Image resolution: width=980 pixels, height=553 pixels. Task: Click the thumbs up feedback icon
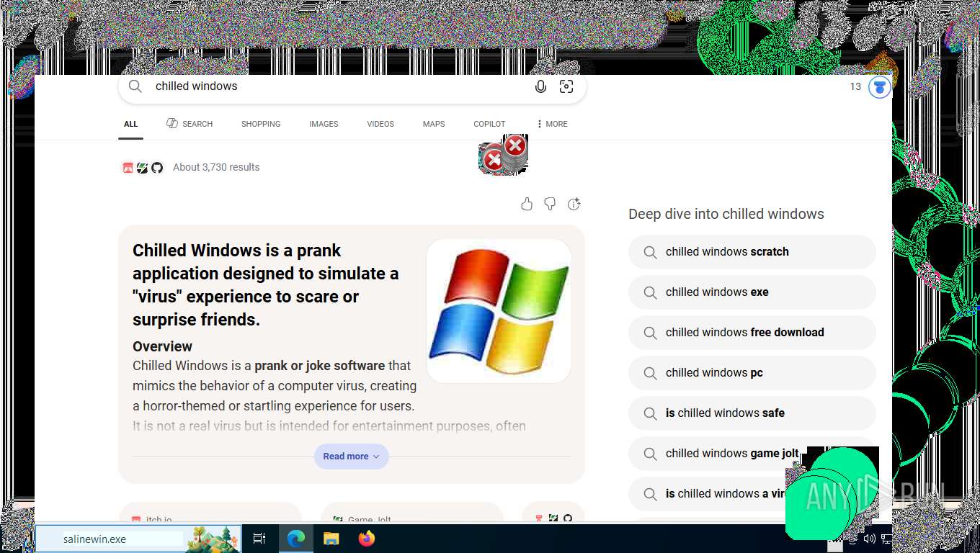click(527, 204)
